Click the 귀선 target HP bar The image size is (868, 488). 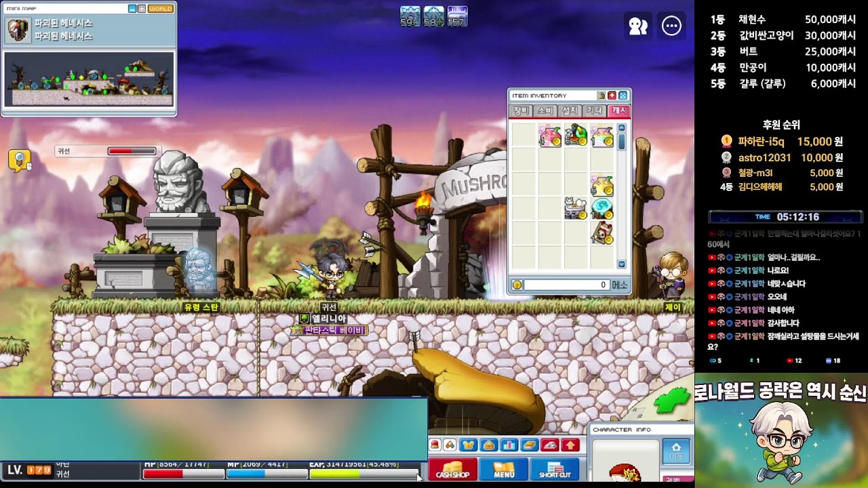tap(132, 151)
